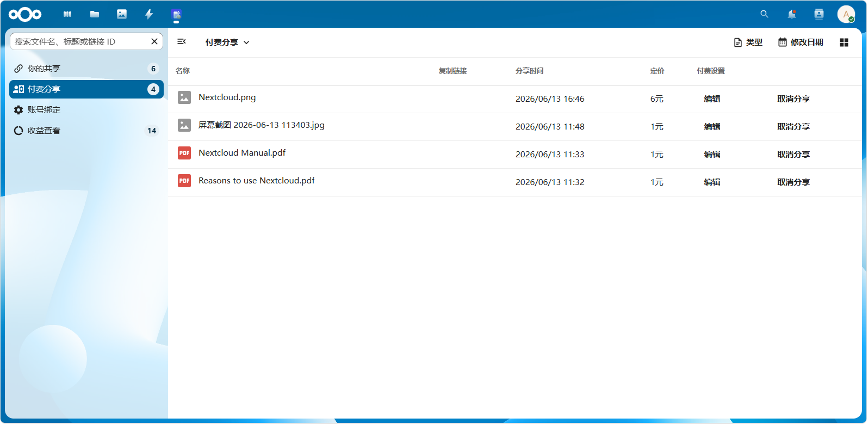Switch to grid view

(844, 42)
